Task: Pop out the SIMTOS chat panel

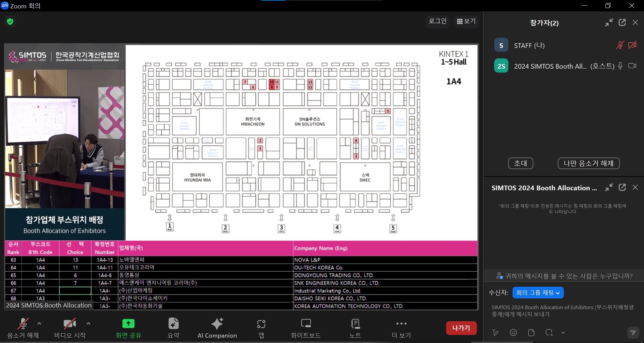Action: coord(622,188)
